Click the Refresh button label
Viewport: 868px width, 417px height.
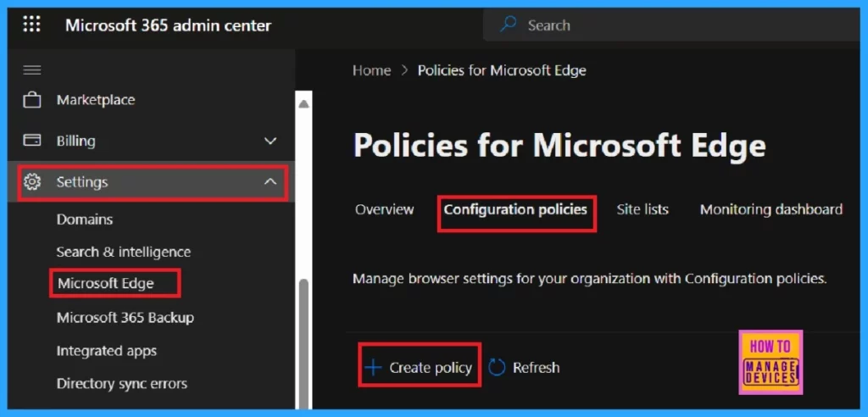coord(536,368)
